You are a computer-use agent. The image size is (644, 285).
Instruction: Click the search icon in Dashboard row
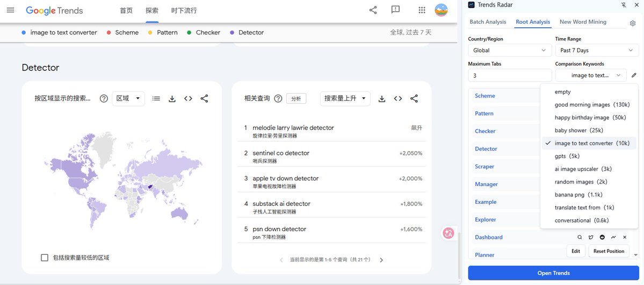tap(580, 237)
